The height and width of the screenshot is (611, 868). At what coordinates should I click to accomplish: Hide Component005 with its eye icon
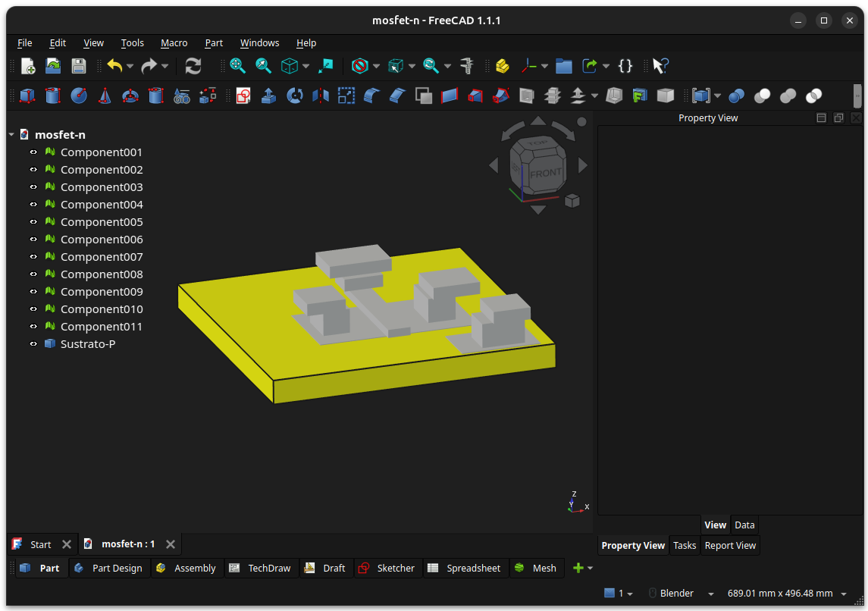pyautogui.click(x=33, y=222)
